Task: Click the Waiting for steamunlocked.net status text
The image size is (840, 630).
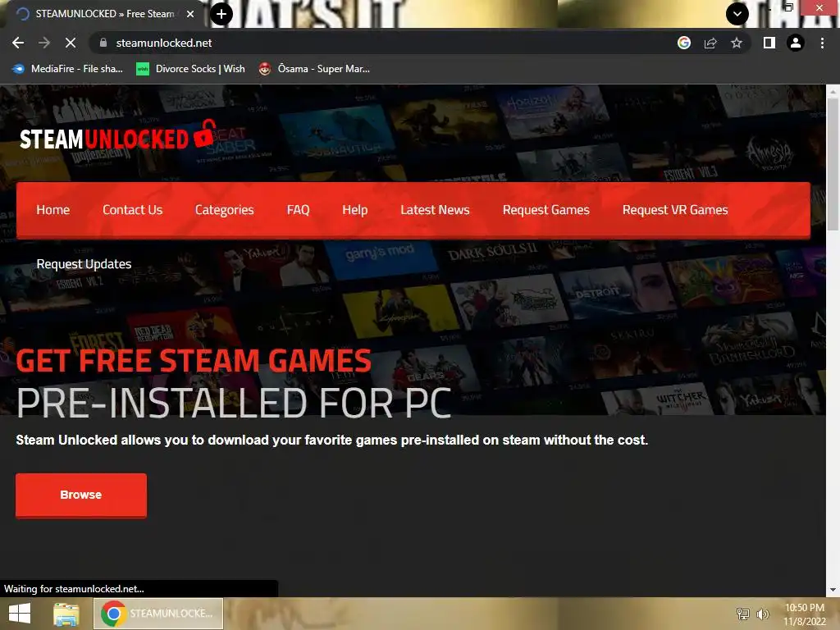Action: pos(74,589)
